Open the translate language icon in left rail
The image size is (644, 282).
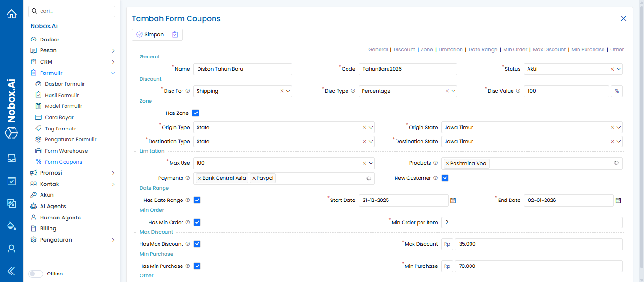tap(11, 203)
